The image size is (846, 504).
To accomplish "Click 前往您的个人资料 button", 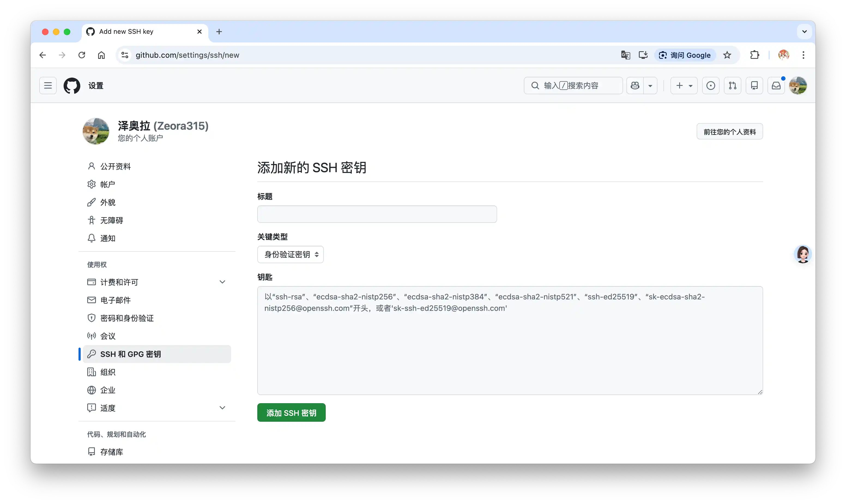I will coord(729,131).
